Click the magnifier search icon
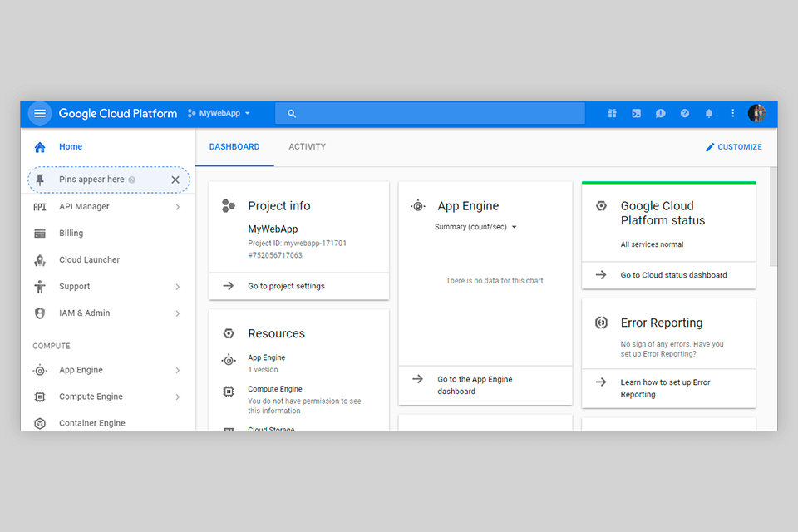This screenshot has width=798, height=532. [292, 114]
